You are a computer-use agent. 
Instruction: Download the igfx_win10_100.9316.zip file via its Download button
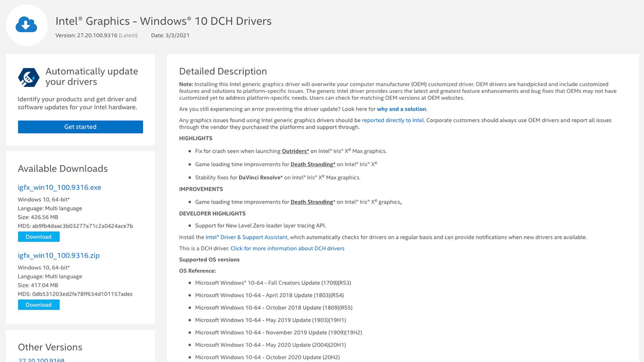(39, 304)
